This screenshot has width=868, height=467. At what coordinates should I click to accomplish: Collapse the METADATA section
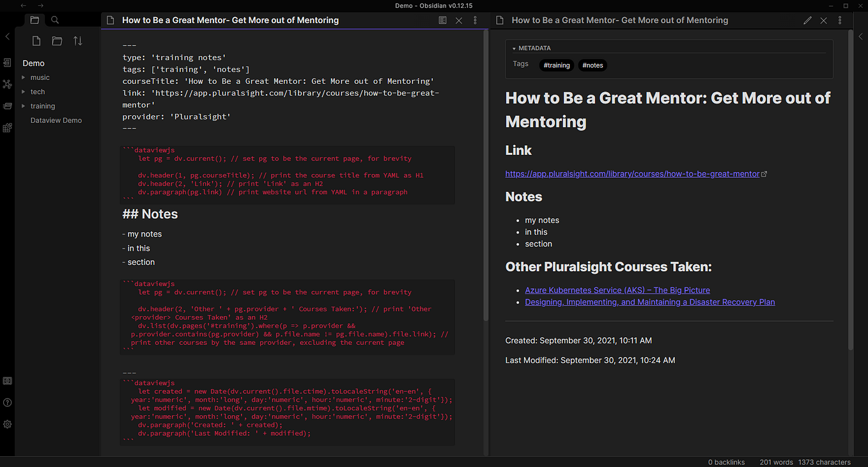[x=515, y=48]
